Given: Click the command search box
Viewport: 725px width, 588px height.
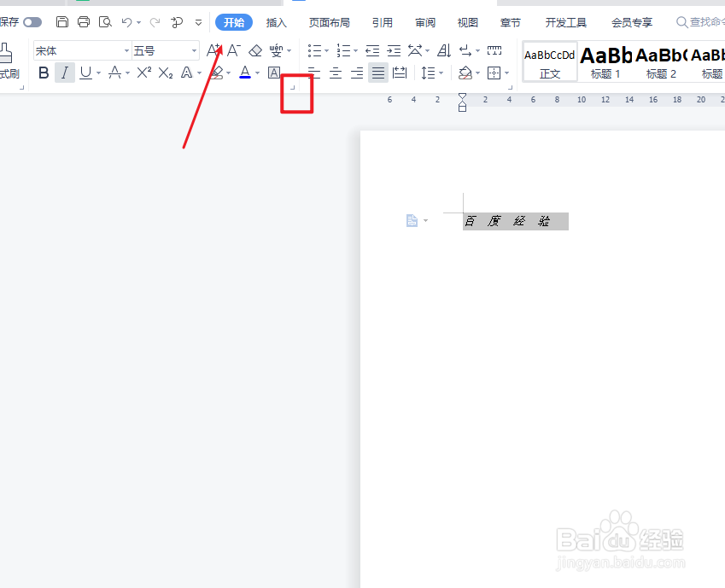Looking at the screenshot, I should 700,22.
